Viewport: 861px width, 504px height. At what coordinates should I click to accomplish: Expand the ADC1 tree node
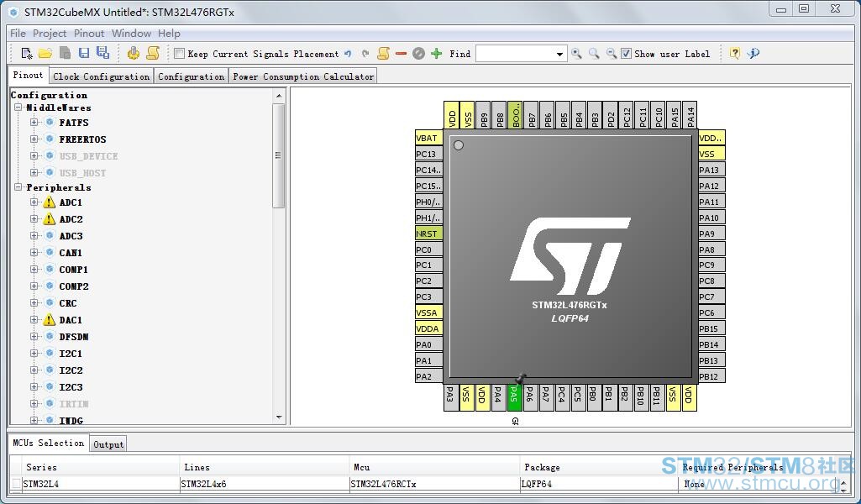34,202
